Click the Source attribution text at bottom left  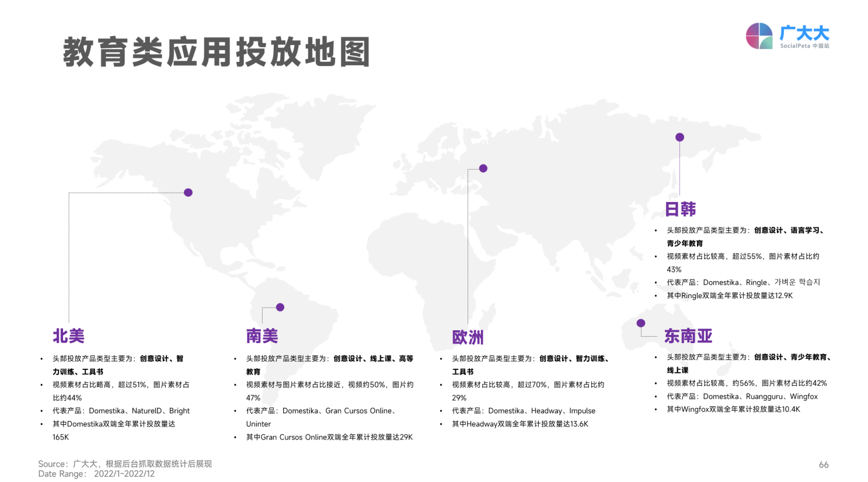pyautogui.click(x=124, y=463)
